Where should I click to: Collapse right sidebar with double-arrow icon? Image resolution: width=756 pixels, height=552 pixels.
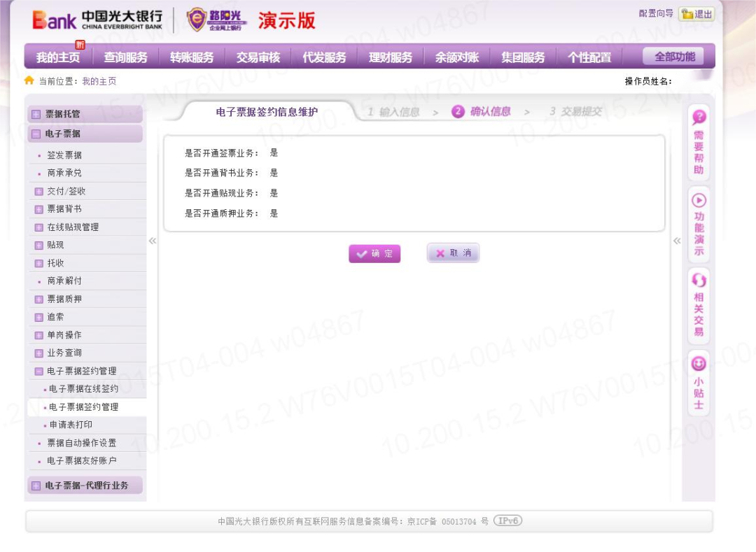coord(677,241)
